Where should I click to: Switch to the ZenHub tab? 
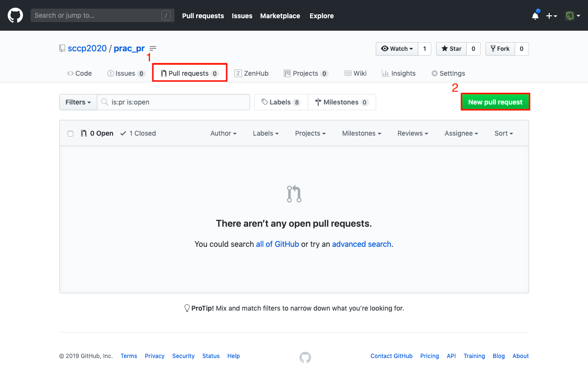click(252, 73)
